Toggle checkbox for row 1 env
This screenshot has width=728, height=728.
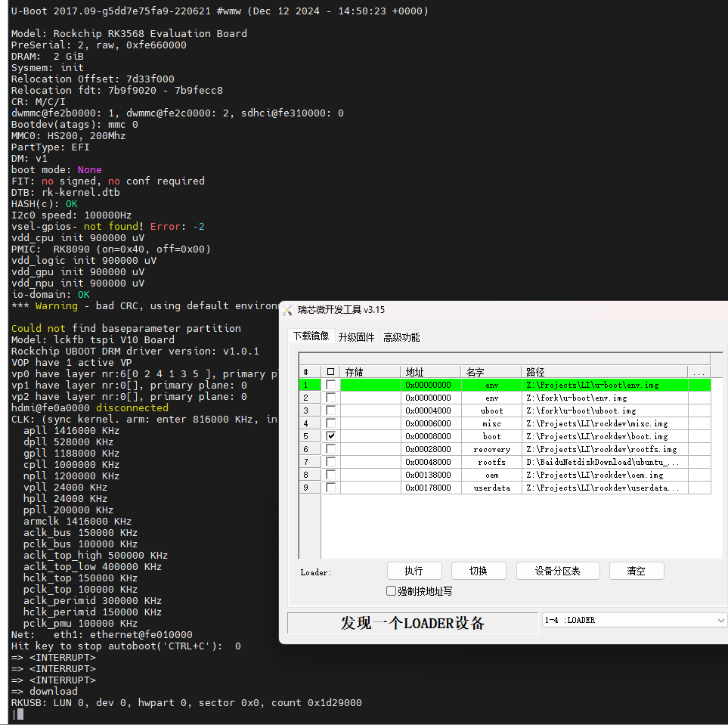[x=330, y=385]
